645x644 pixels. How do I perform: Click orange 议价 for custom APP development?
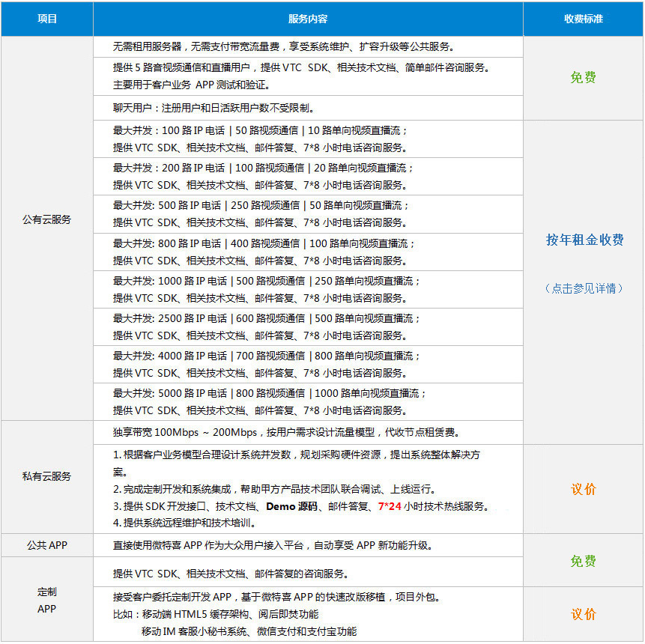584,614
